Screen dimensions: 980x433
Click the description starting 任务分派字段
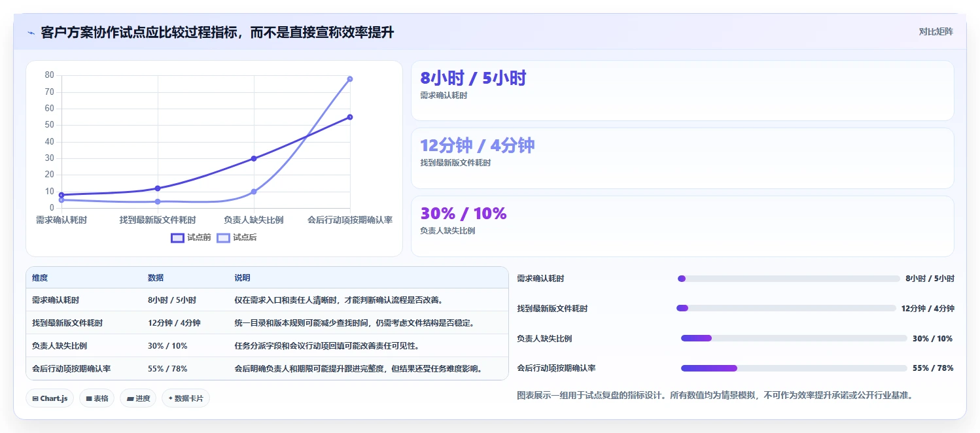[327, 346]
